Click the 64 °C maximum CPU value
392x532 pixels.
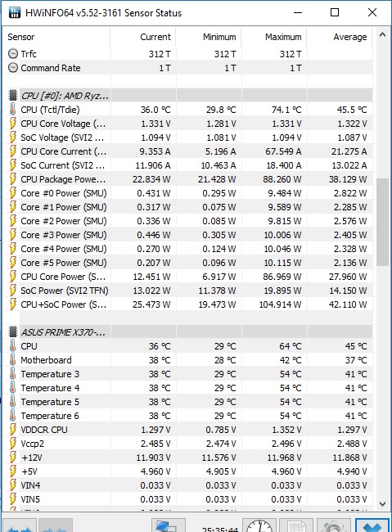pyautogui.click(x=291, y=346)
